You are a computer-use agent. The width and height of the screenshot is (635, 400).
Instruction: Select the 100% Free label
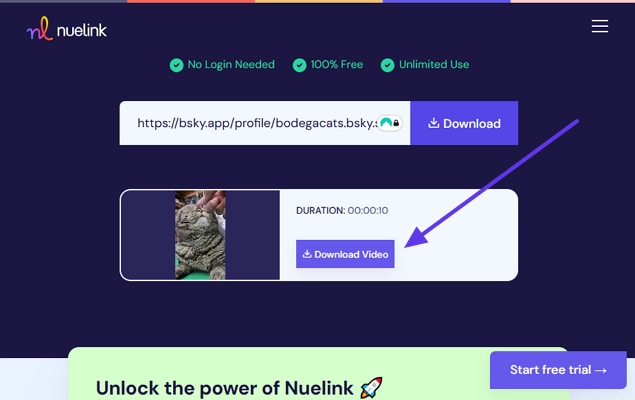point(337,64)
